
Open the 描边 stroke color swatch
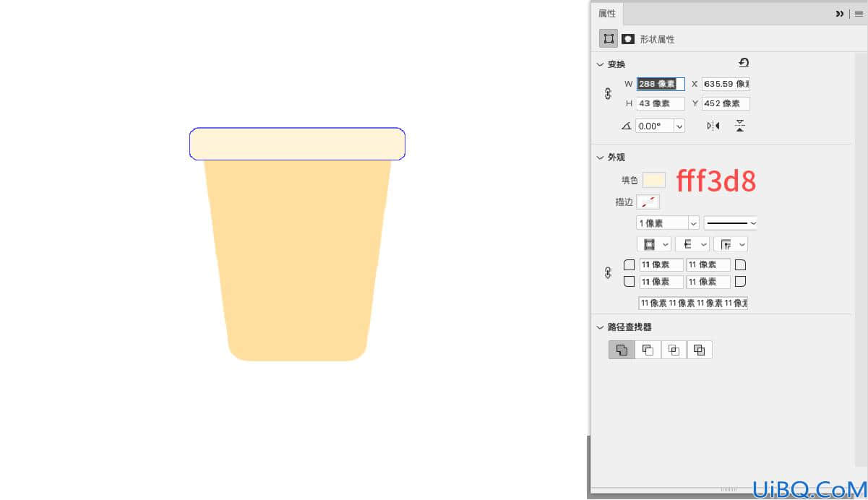click(x=648, y=202)
